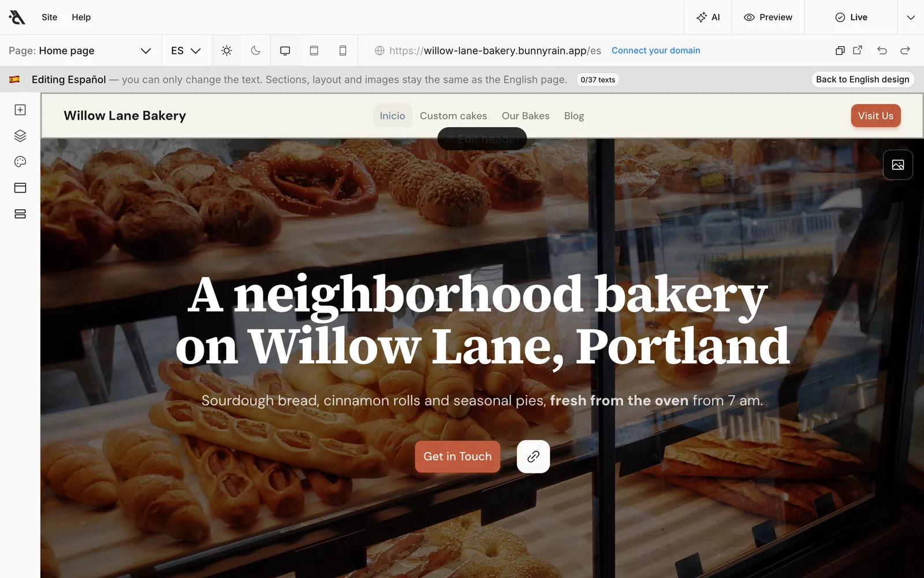924x578 pixels.
Task: Open the layers panel icon
Action: click(20, 136)
